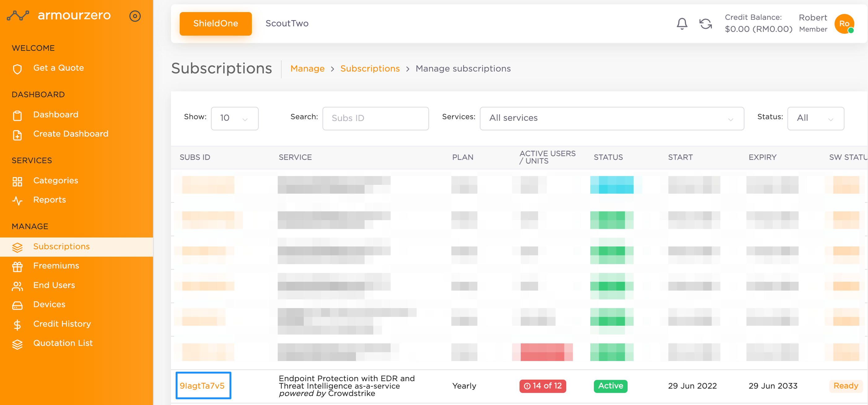
Task: Open Devices in sidebar
Action: tap(49, 304)
